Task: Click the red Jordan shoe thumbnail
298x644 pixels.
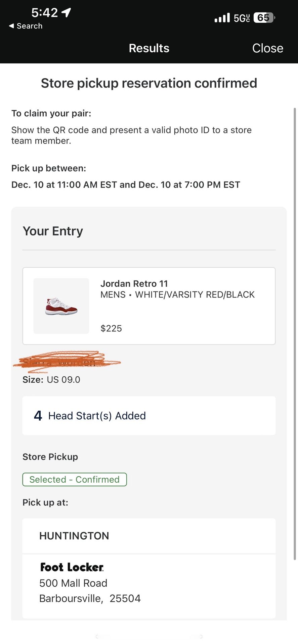Action: coord(61,306)
